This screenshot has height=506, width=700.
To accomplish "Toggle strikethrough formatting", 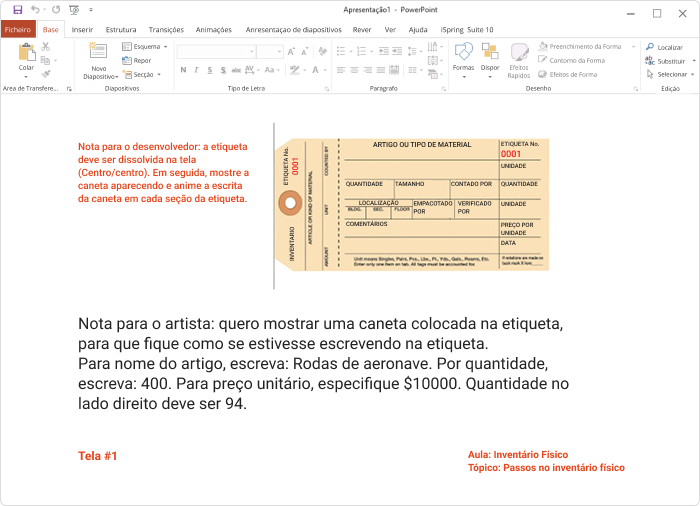I will coord(236,70).
